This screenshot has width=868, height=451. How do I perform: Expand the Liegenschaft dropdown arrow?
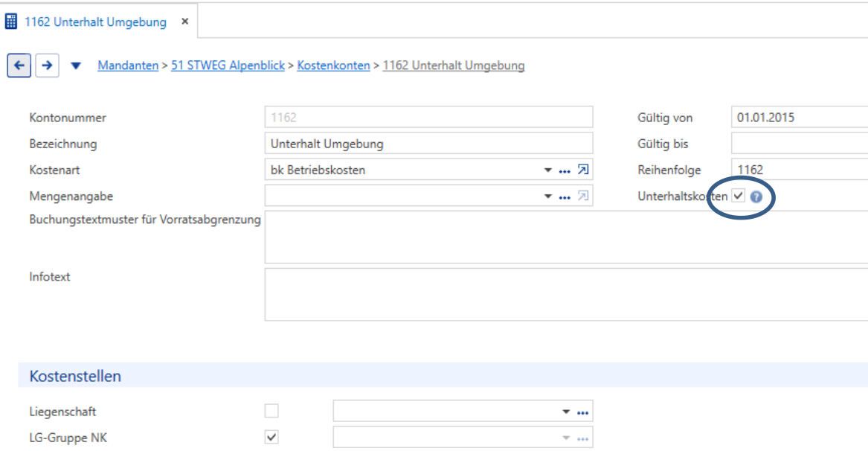(x=566, y=412)
